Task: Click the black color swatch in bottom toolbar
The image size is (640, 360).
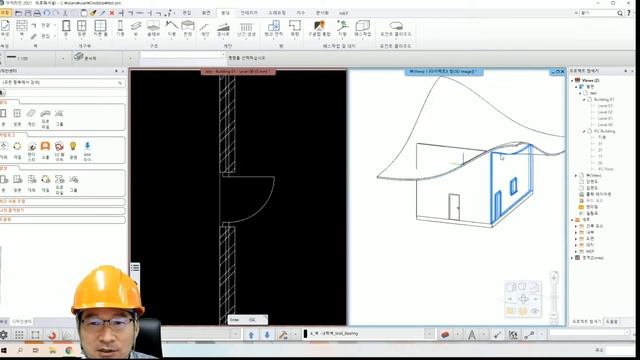Action: point(305,334)
